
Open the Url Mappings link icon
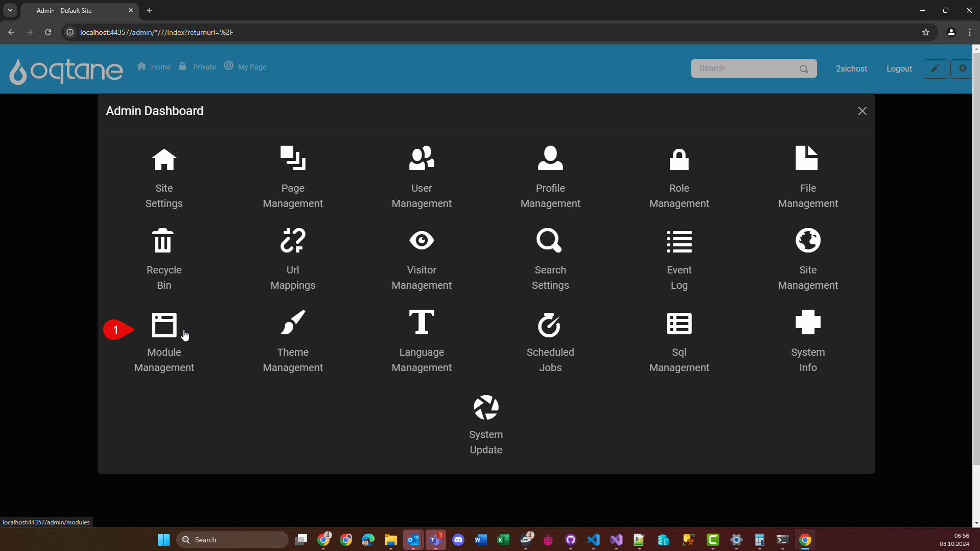[x=293, y=241]
